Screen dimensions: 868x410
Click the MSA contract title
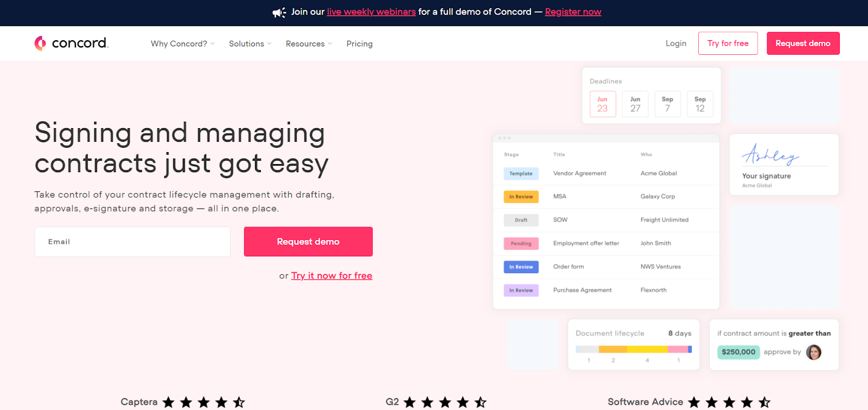tap(559, 197)
